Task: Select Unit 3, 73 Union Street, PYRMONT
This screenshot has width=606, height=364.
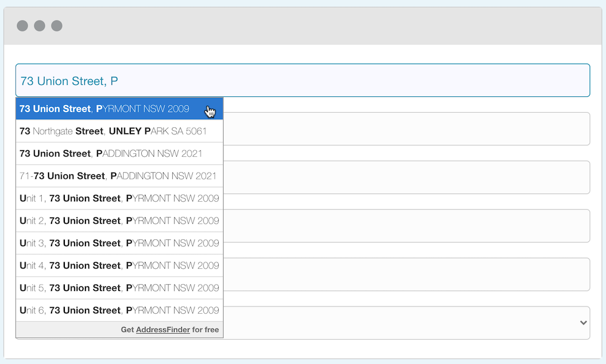Action: click(119, 243)
